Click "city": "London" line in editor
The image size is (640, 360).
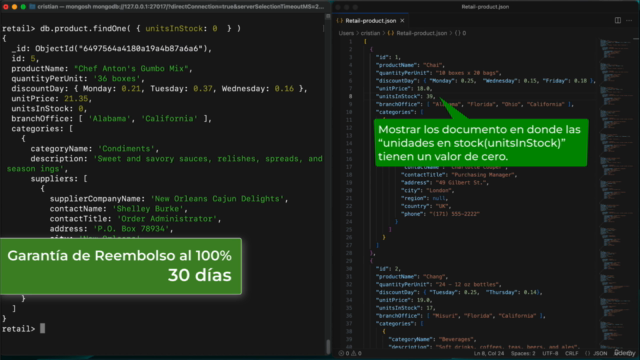[428, 191]
